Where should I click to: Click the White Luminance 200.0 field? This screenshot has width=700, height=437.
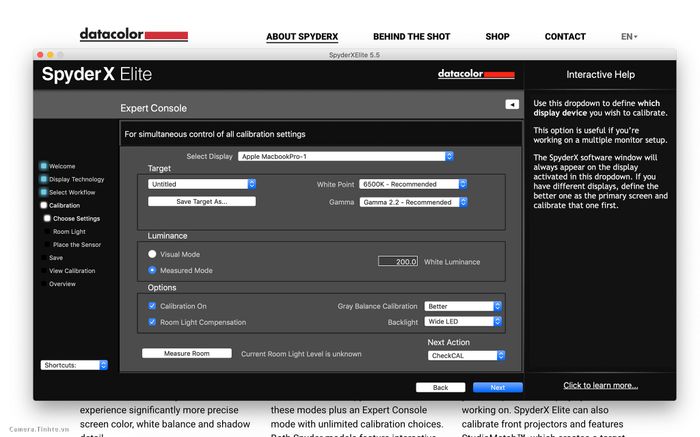[398, 261]
